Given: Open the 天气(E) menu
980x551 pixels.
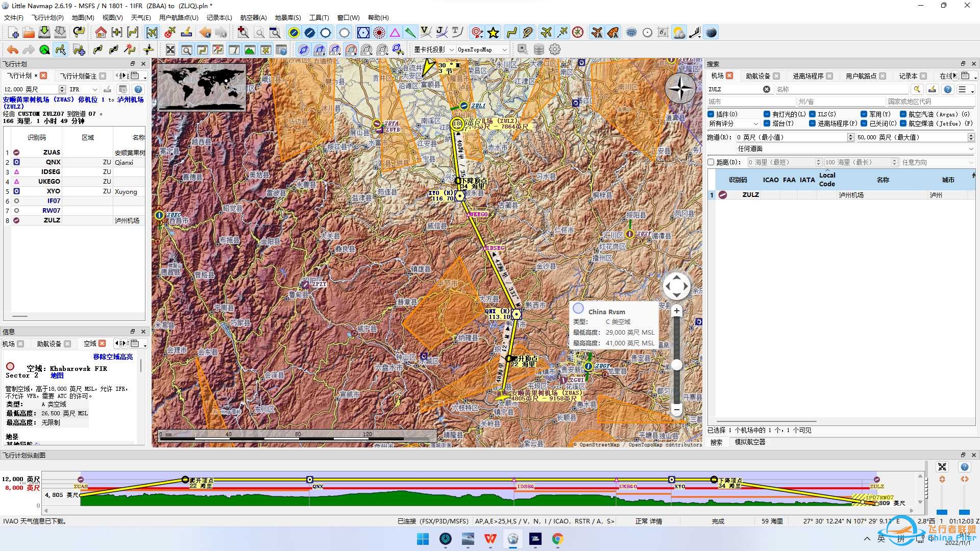Looking at the screenshot, I should point(140,17).
